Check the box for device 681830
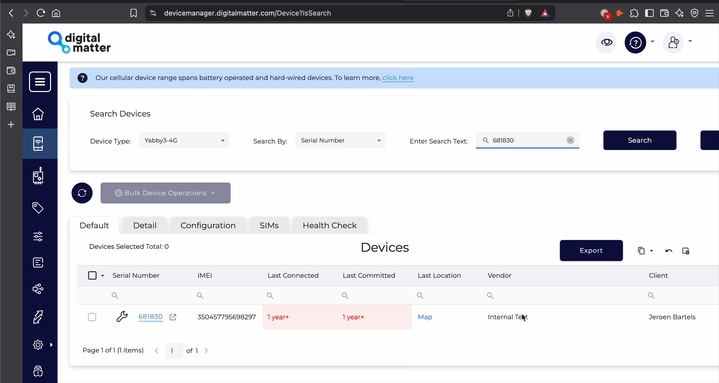The width and height of the screenshot is (719, 383). click(x=92, y=317)
